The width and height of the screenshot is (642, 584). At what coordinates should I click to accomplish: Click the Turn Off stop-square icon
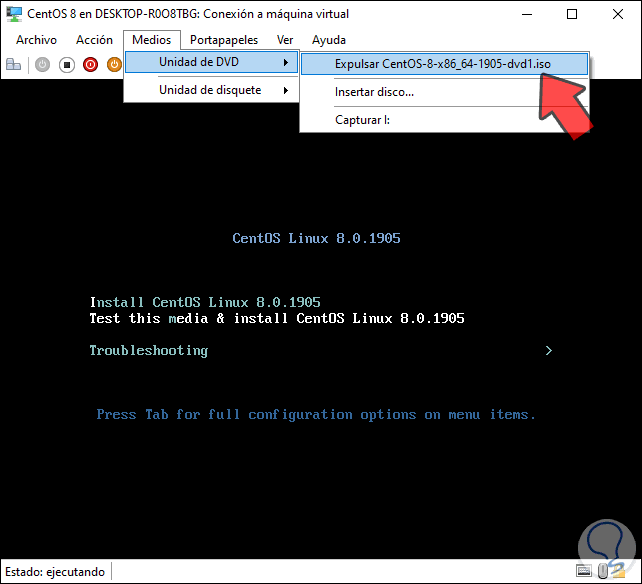tap(67, 65)
